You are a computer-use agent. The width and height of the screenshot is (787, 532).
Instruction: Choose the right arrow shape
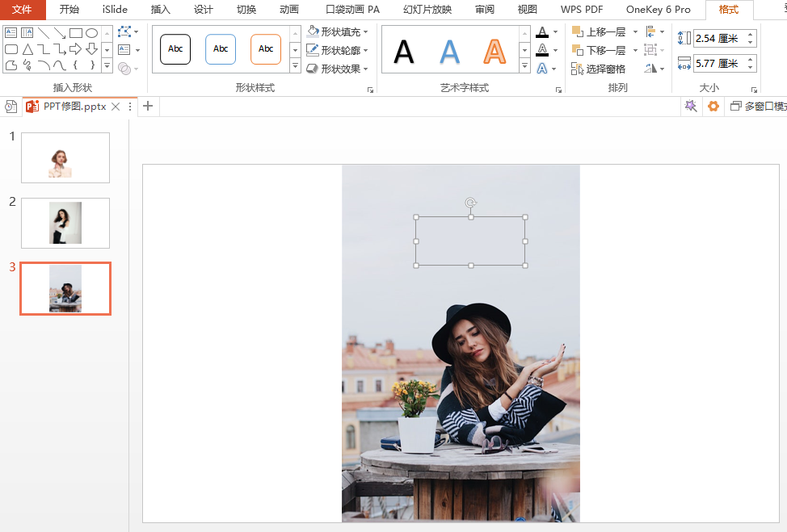[76, 49]
